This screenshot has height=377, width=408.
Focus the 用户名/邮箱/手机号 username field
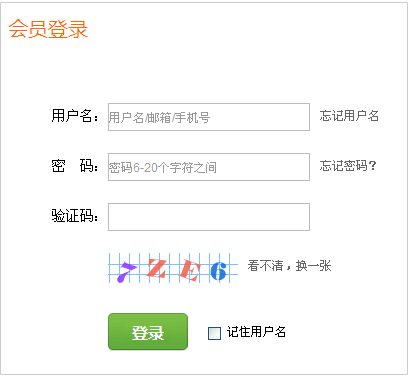coord(209,117)
